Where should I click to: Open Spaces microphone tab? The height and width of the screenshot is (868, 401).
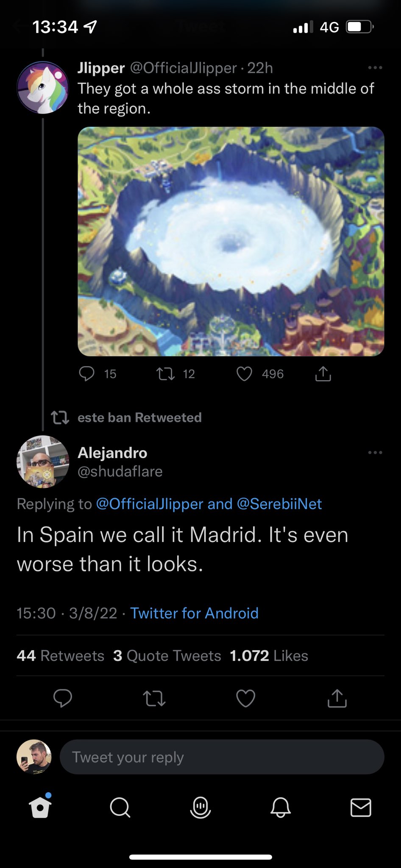[200, 808]
